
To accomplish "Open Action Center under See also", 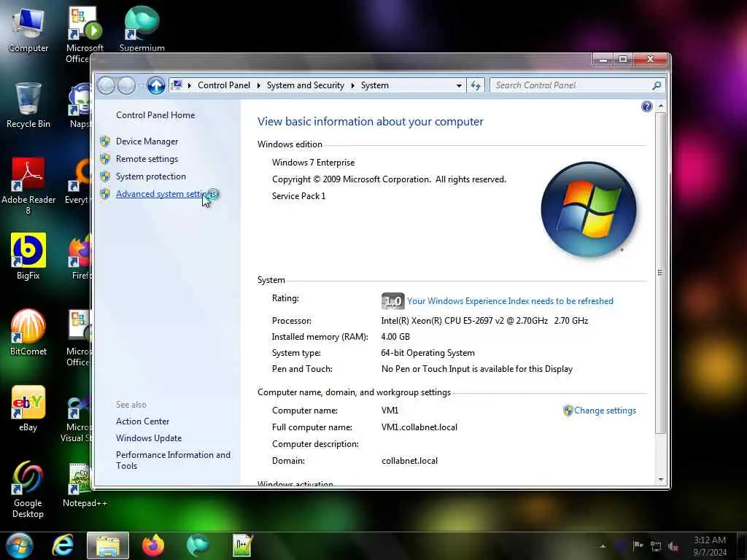I will (142, 421).
